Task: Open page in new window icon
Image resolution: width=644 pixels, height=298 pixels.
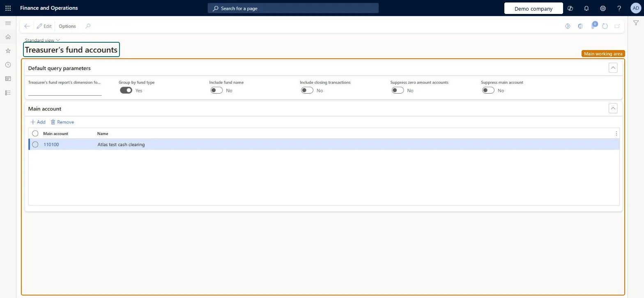Action: 617,26
